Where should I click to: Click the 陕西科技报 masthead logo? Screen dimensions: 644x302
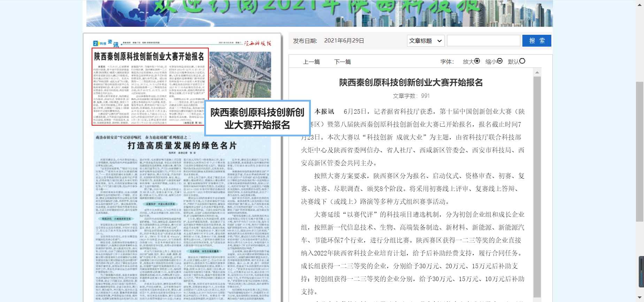point(257,43)
